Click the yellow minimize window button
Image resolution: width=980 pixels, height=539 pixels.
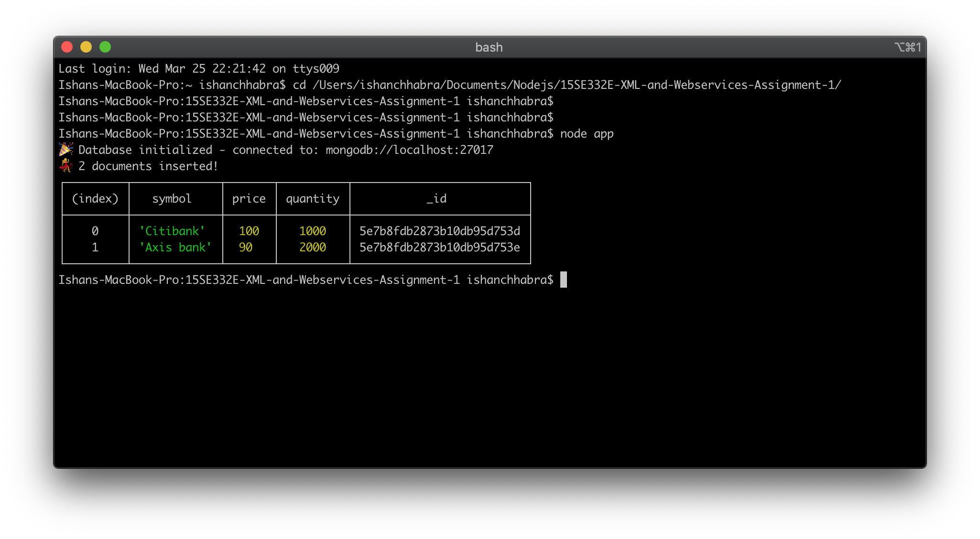coord(86,47)
